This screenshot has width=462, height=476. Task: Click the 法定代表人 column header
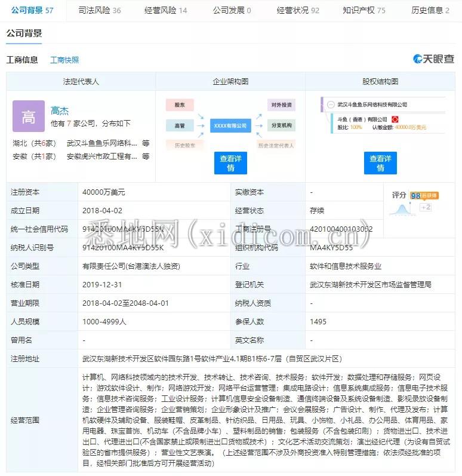tap(81, 81)
